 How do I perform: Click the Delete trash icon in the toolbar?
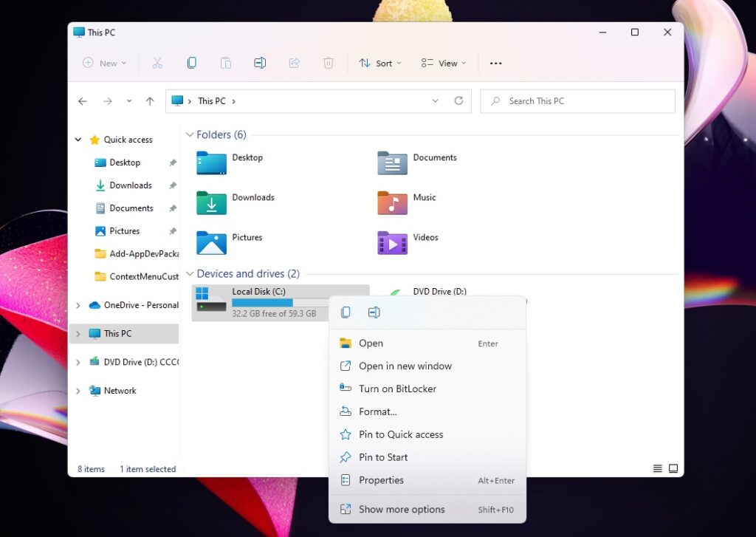(328, 63)
